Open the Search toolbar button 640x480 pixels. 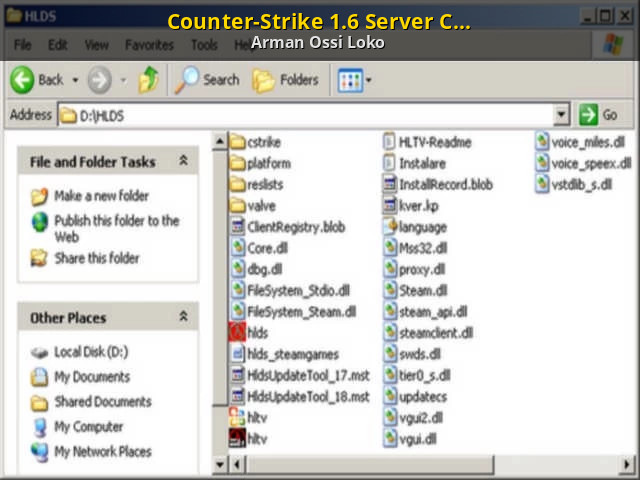tap(208, 80)
